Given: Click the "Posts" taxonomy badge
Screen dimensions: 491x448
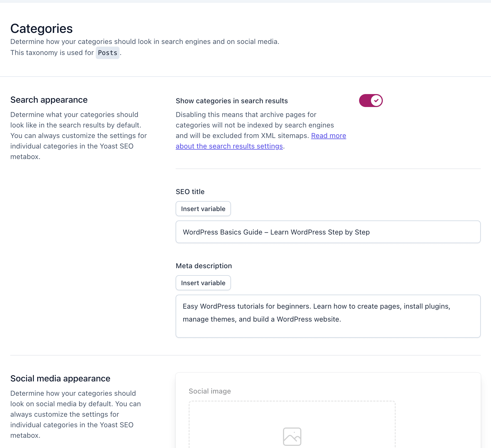Looking at the screenshot, I should pos(107,53).
